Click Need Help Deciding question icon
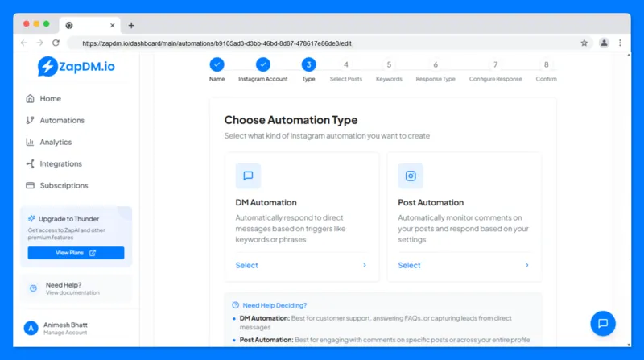 [235, 305]
